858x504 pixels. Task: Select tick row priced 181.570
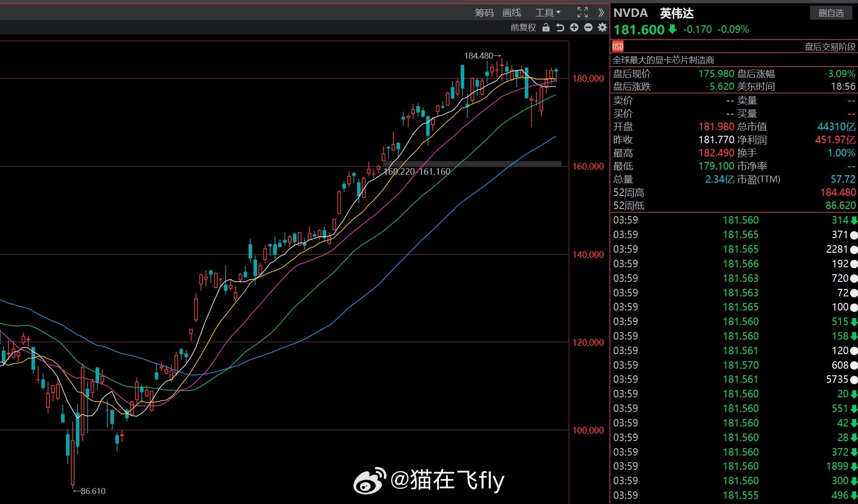[x=734, y=365]
